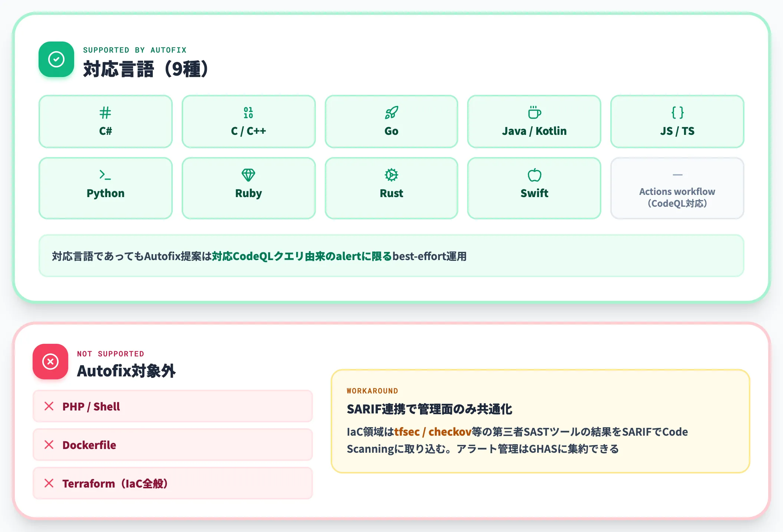783x532 pixels.
Task: Select the Rust language label
Action: click(391, 193)
